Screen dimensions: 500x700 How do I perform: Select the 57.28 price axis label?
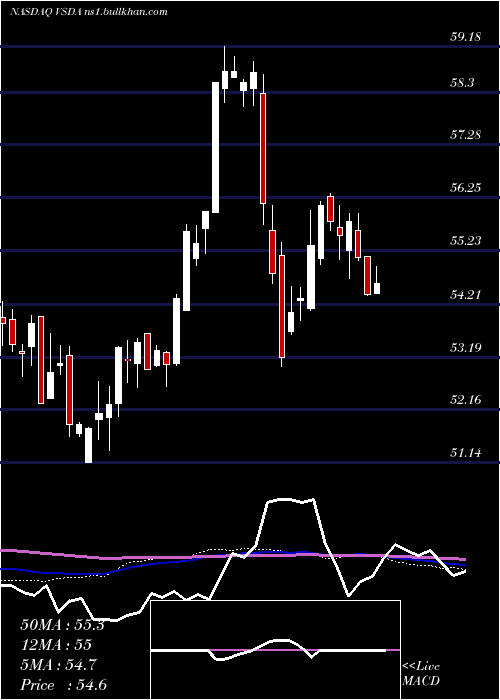465,134
